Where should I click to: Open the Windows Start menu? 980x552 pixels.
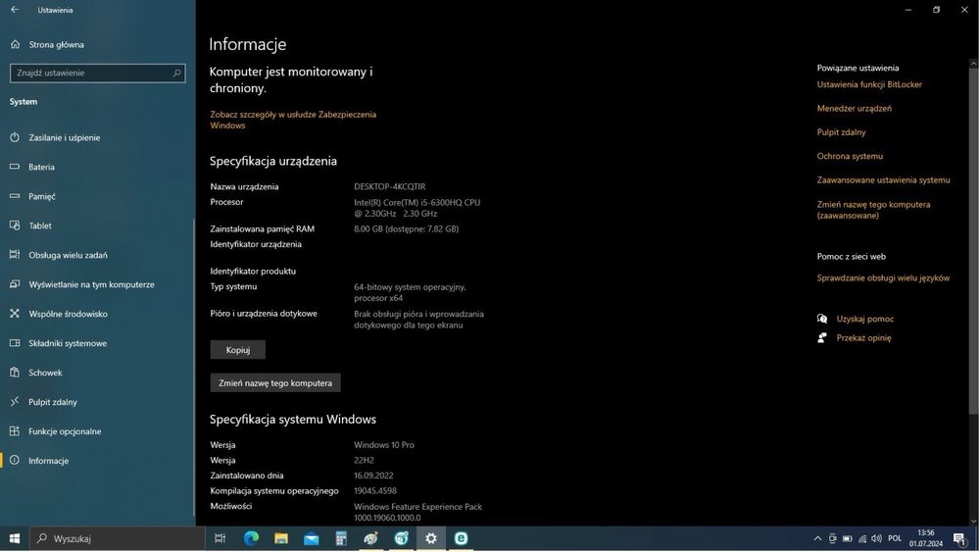15,538
